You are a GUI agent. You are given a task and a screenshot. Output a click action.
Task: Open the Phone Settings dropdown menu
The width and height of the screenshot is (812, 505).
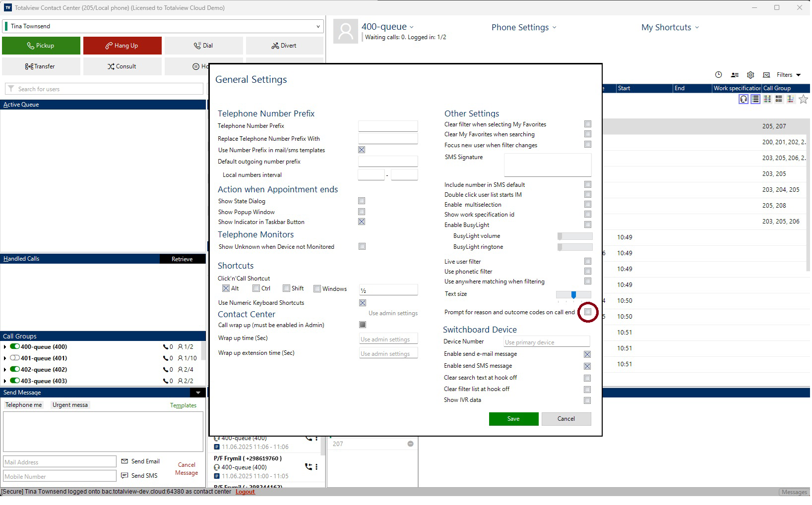[x=524, y=27]
